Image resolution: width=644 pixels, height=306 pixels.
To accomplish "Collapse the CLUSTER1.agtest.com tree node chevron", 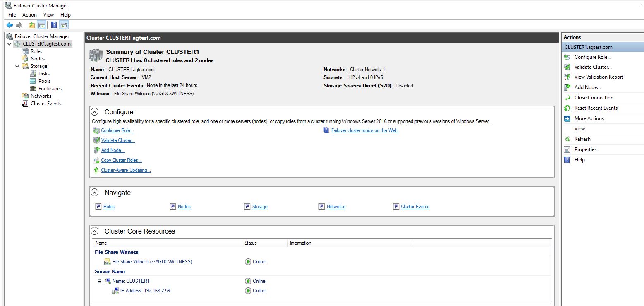I will [10, 44].
